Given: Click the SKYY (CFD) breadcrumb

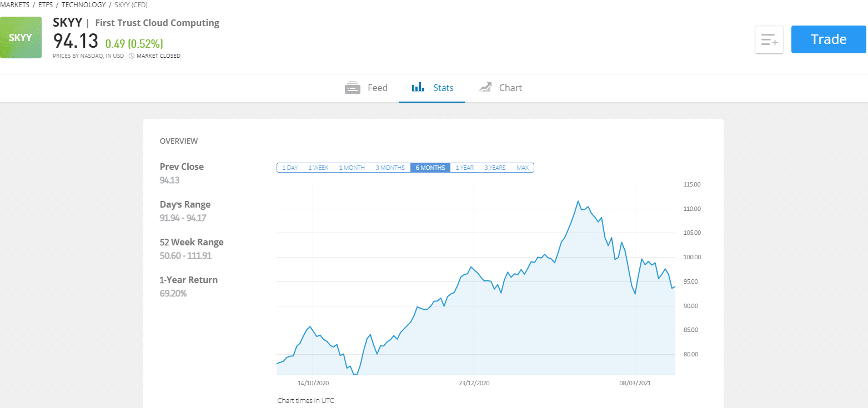Looking at the screenshot, I should [x=131, y=5].
